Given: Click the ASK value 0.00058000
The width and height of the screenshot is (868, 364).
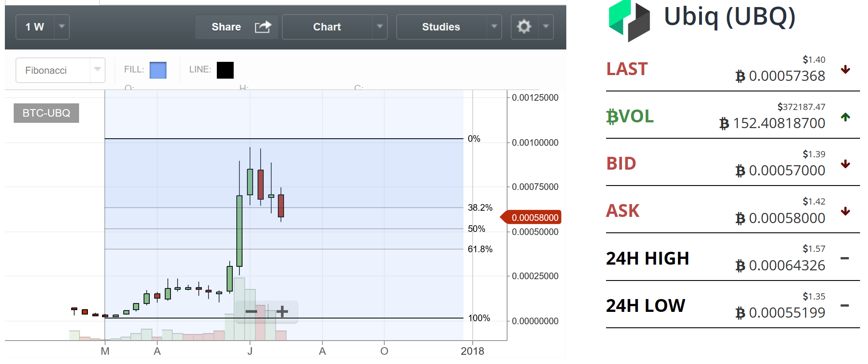Looking at the screenshot, I should tap(780, 218).
